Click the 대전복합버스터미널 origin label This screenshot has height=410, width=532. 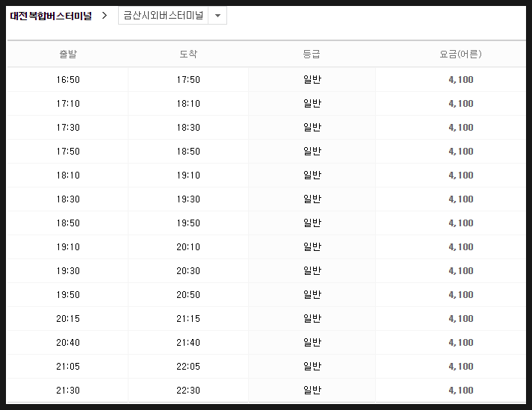click(x=51, y=16)
